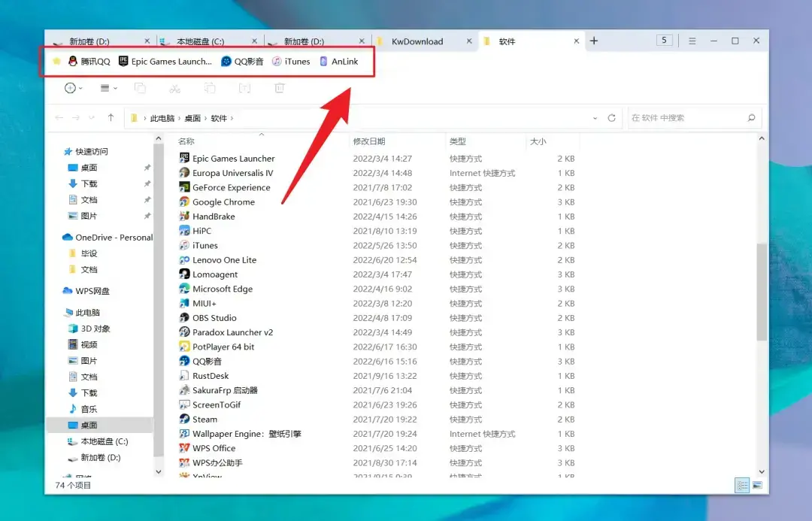Select OBS Studio shortcut in the list
This screenshot has height=521, width=812.
tap(214, 318)
